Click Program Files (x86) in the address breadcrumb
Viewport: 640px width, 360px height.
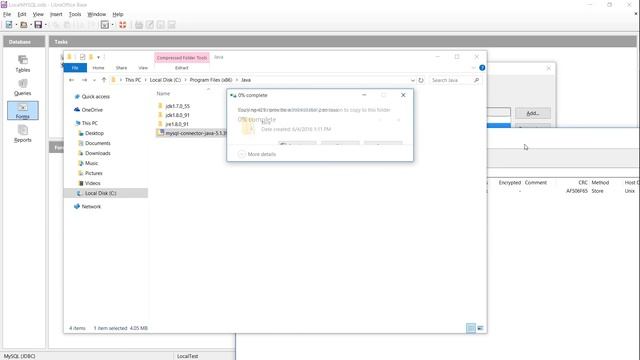[211, 80]
